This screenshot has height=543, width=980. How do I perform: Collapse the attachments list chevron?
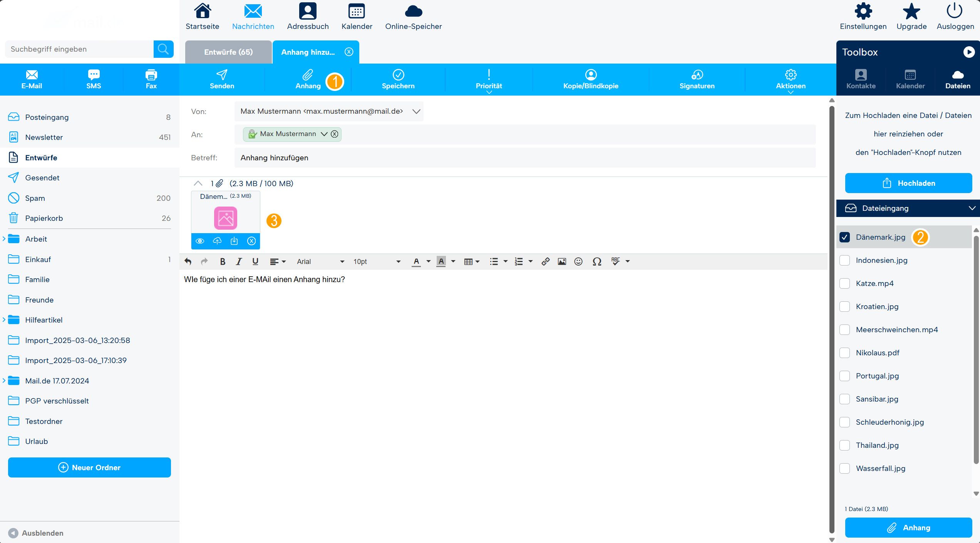tap(198, 183)
